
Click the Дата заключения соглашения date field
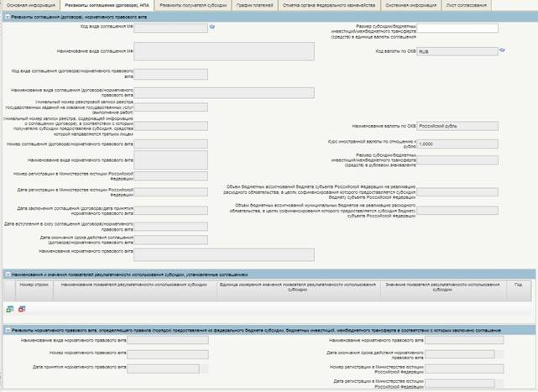[x=171, y=210]
